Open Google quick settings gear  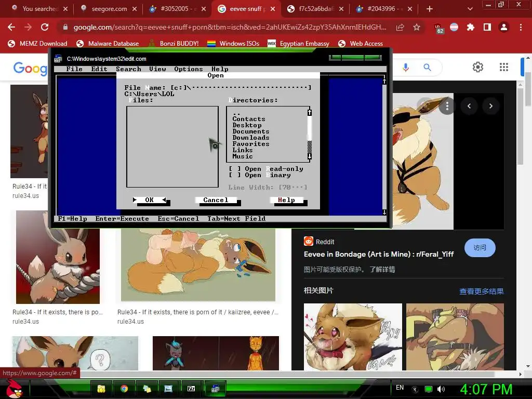pyautogui.click(x=478, y=67)
